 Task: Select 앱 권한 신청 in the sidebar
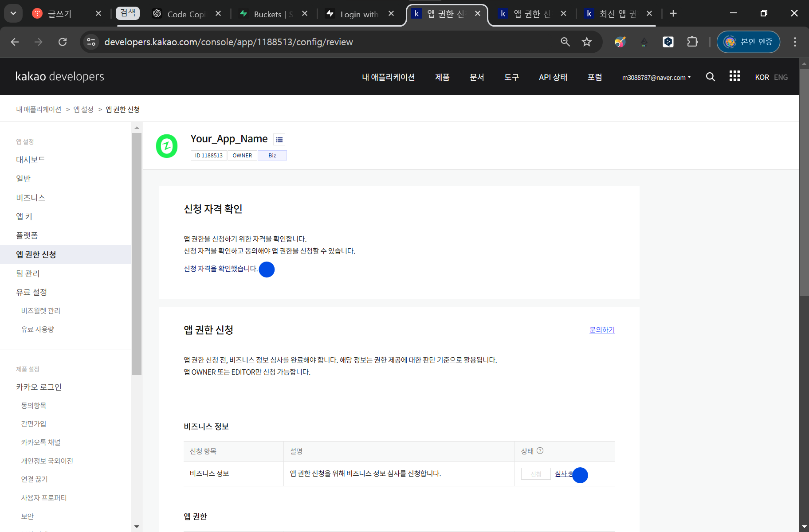[x=66, y=254]
